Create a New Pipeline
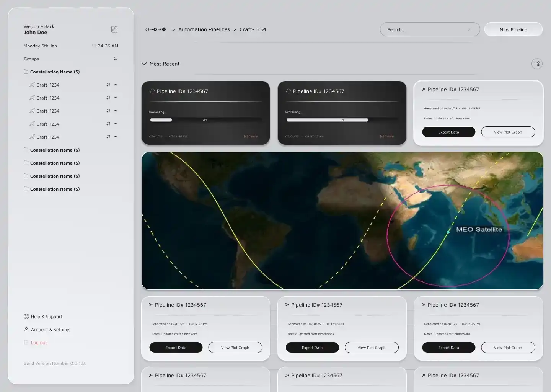The height and width of the screenshot is (392, 551). pyautogui.click(x=513, y=29)
